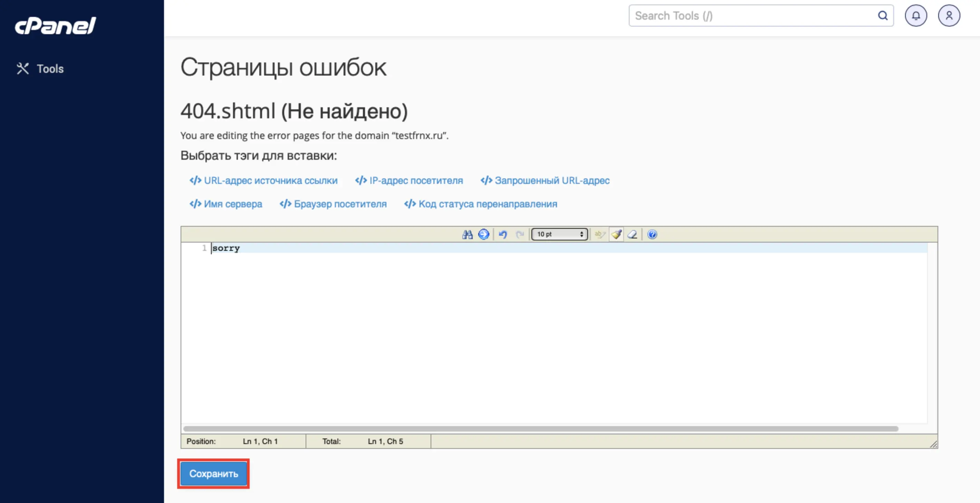This screenshot has width=980, height=503.
Task: Insert the Имя сервера tag
Action: 225,204
